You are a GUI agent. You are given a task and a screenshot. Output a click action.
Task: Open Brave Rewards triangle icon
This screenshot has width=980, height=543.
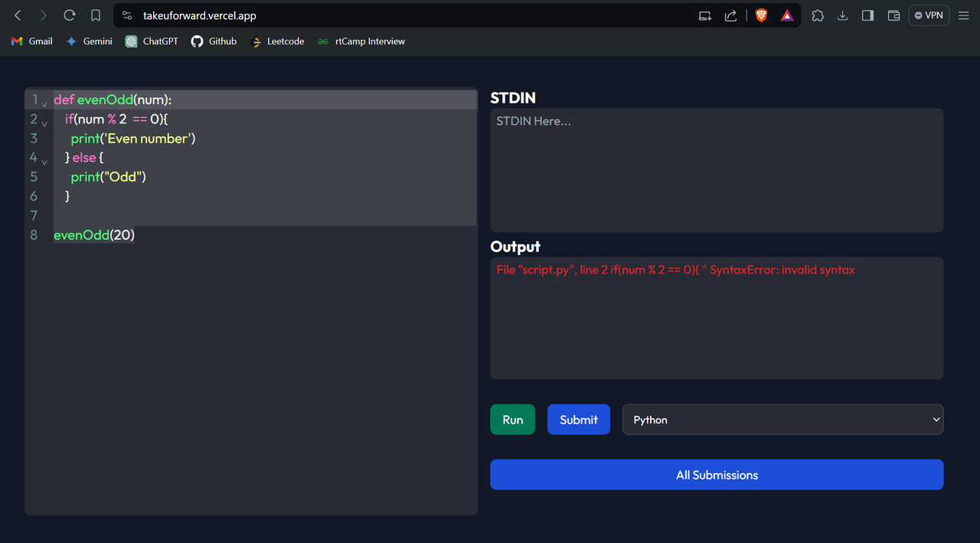pos(787,15)
